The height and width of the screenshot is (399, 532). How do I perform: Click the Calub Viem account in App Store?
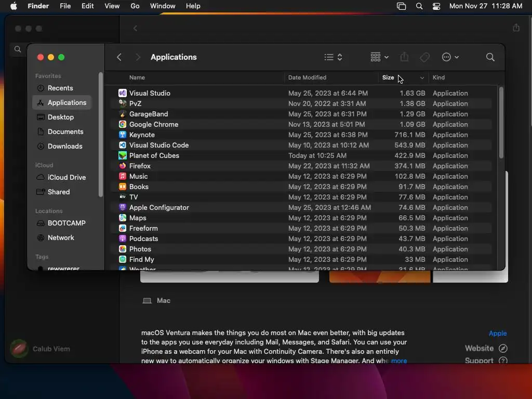pos(40,349)
